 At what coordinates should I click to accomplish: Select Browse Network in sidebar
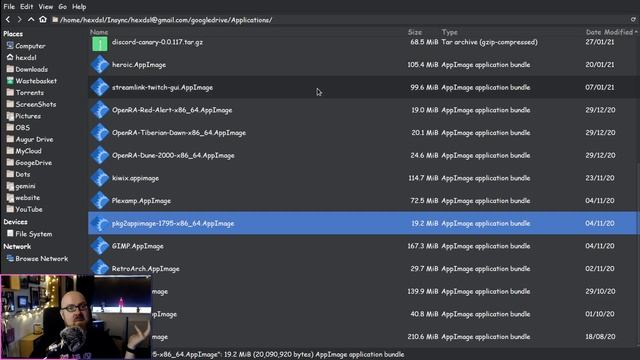coord(37,258)
